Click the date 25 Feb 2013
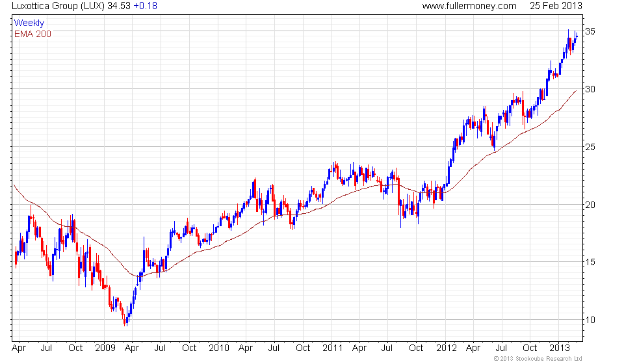 click(x=556, y=6)
